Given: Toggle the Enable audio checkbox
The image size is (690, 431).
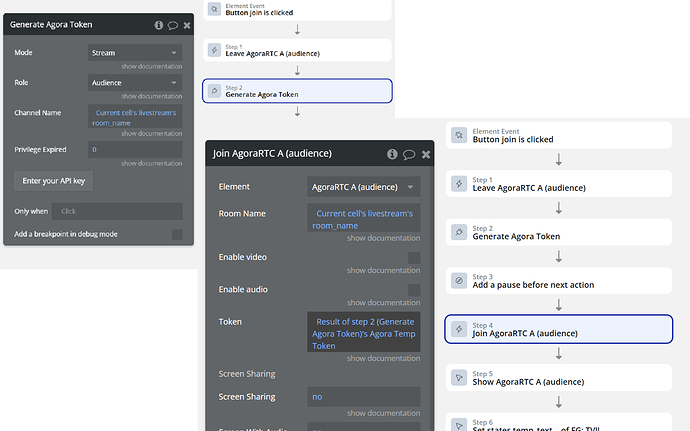Looking at the screenshot, I should coord(414,290).
